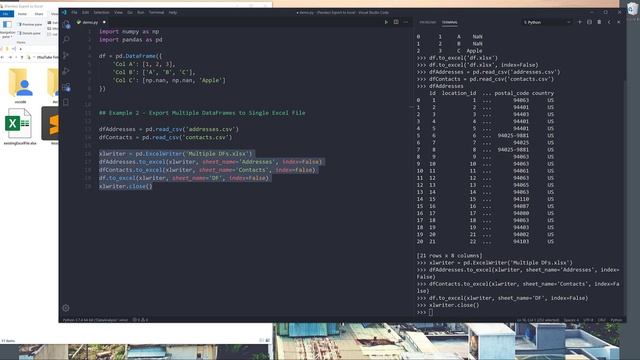
Task: Open the Edit menu in VS Code
Action: point(85,13)
